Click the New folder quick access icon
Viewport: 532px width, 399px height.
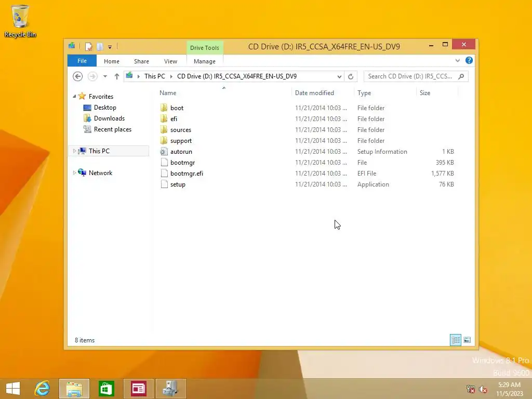(x=100, y=46)
